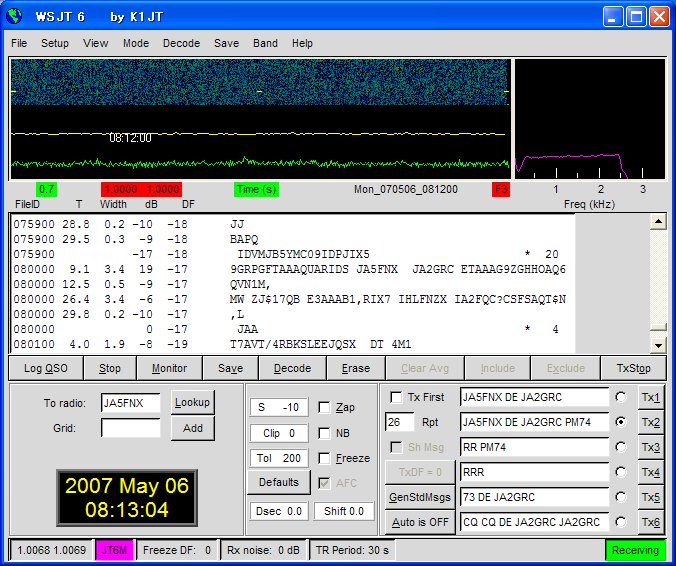Viewport: 676px width, 566px height.
Task: Click the CQ CQ DE JA2GRC message field
Action: pos(535,522)
